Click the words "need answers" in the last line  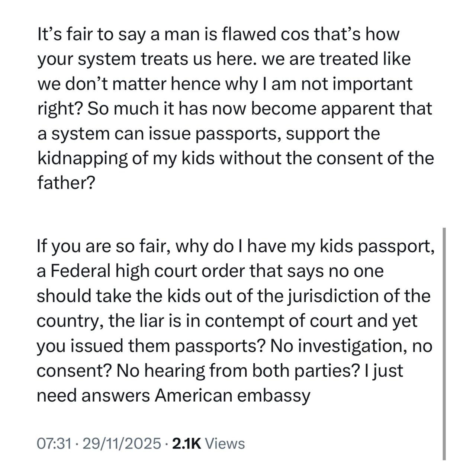pyautogui.click(x=93, y=396)
